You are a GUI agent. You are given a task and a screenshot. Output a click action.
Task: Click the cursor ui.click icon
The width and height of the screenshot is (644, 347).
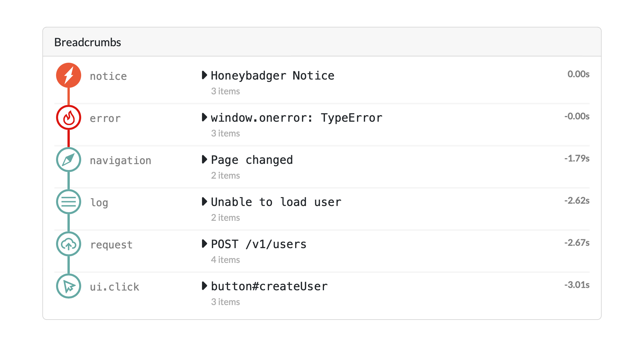[69, 286]
